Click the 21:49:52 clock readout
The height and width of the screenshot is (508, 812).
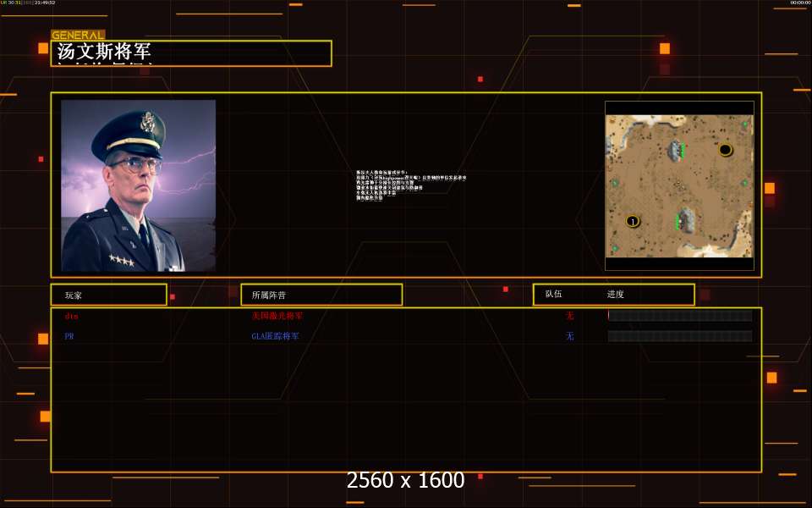pyautogui.click(x=45, y=3)
